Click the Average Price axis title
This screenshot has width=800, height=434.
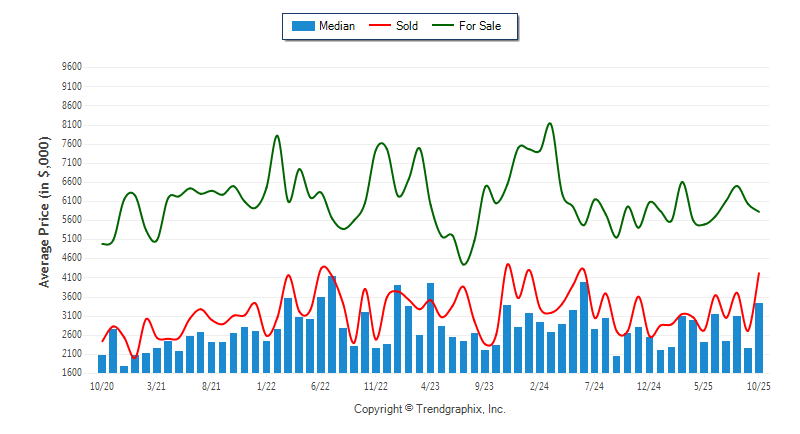click(45, 220)
